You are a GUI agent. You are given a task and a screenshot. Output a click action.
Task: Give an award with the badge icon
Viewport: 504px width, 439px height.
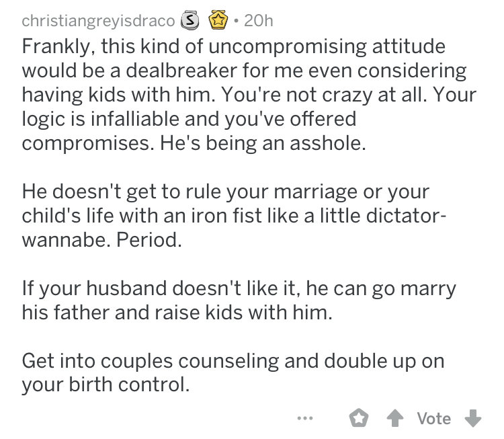coord(359,418)
